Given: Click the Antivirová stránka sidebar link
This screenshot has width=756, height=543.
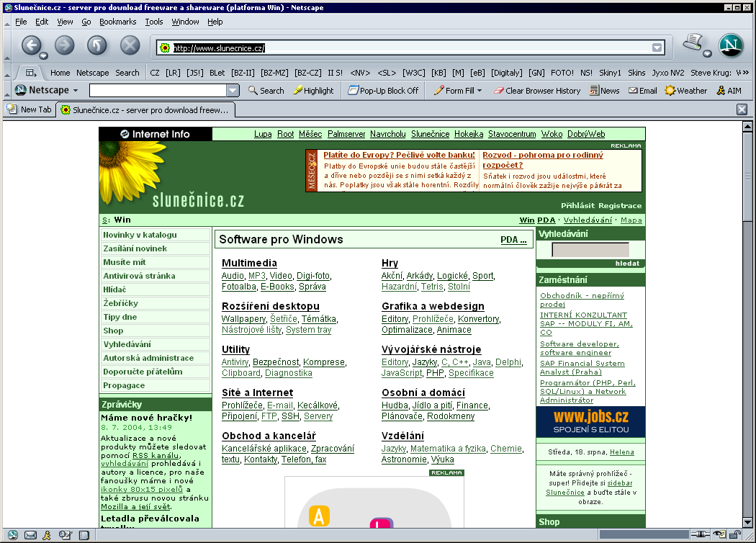Looking at the screenshot, I should coord(139,276).
